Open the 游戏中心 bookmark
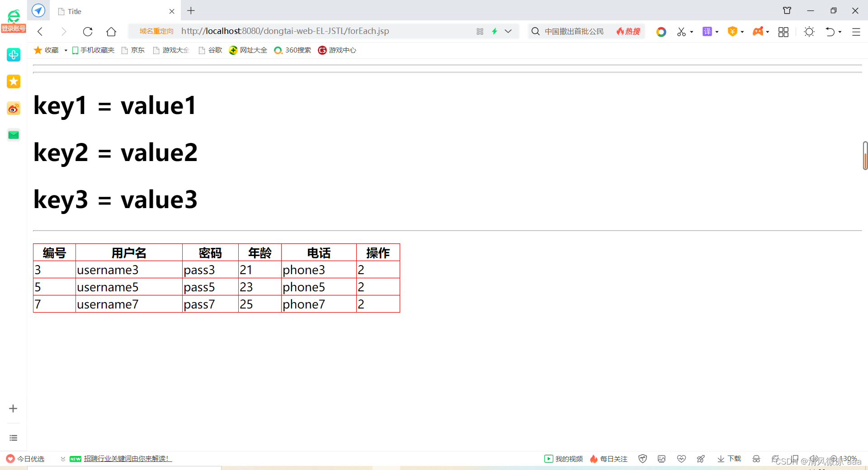 (x=337, y=50)
